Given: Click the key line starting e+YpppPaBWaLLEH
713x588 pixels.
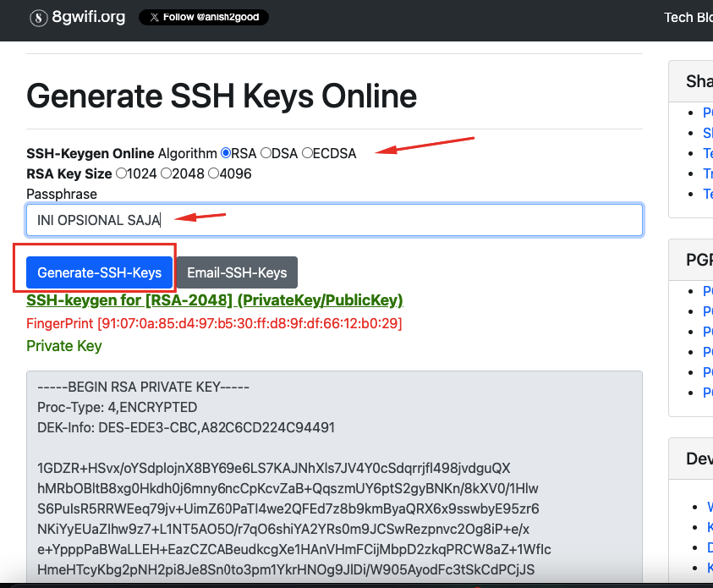Looking at the screenshot, I should coord(294,549).
